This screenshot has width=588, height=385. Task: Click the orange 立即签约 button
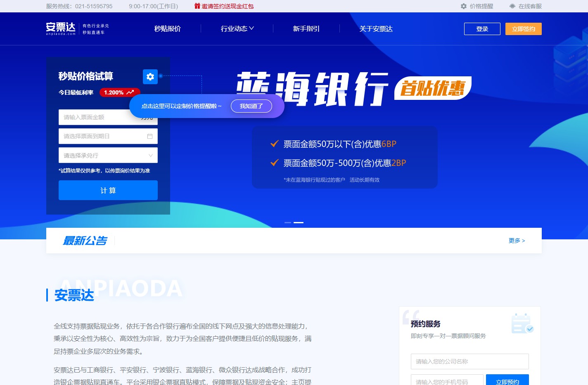pos(524,29)
